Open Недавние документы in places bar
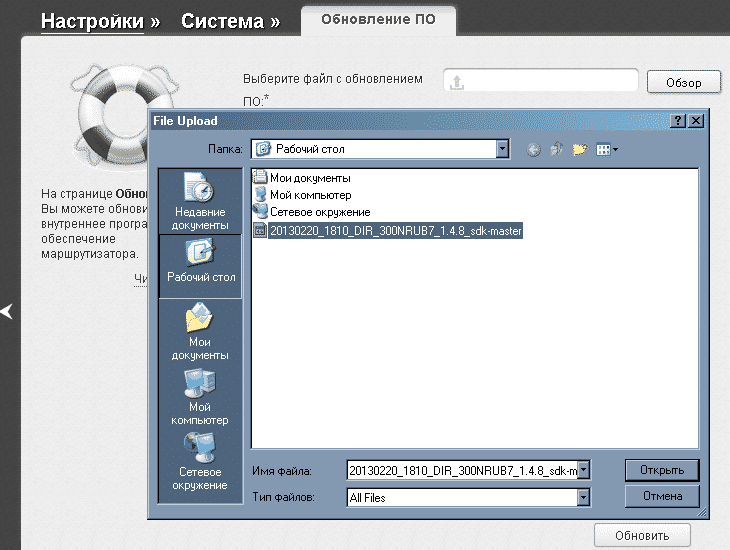The image size is (730, 550). [200, 202]
